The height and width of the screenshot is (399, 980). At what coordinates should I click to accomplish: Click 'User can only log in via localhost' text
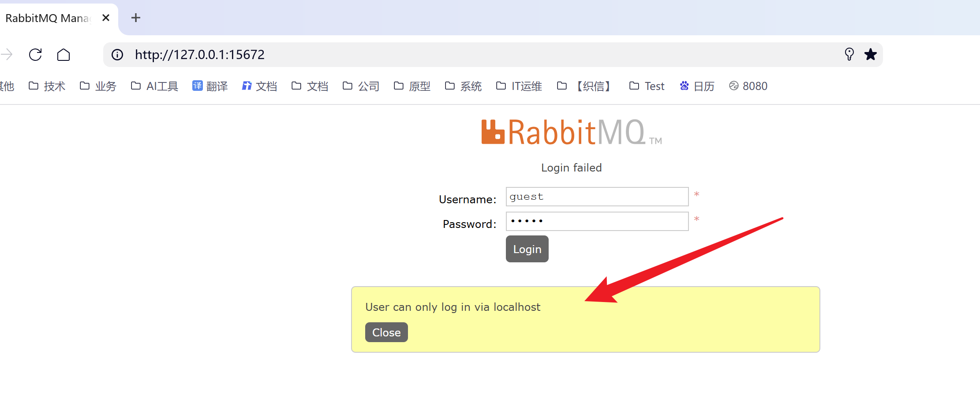453,307
